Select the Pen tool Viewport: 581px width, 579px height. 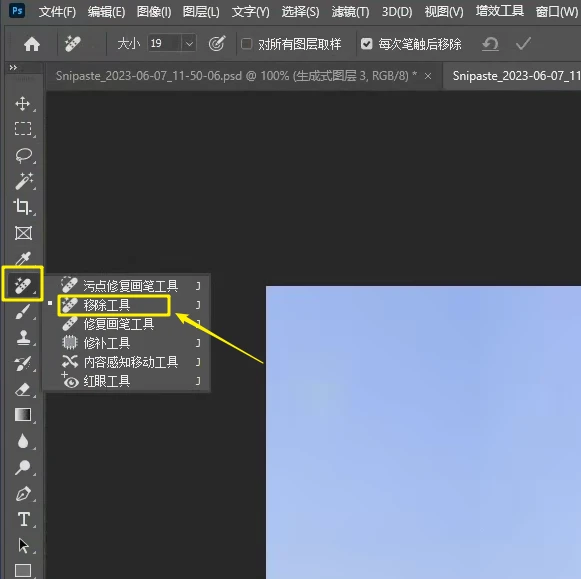[x=24, y=493]
